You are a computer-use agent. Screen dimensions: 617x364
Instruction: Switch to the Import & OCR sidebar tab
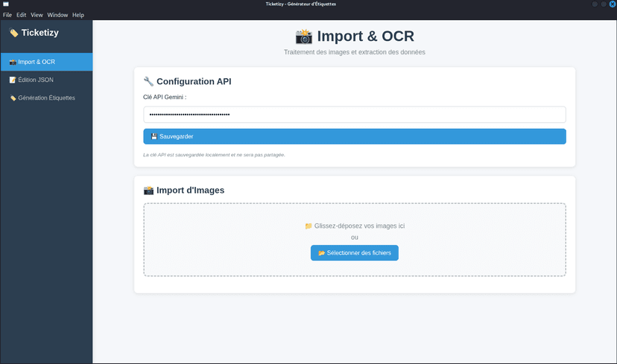pos(46,62)
